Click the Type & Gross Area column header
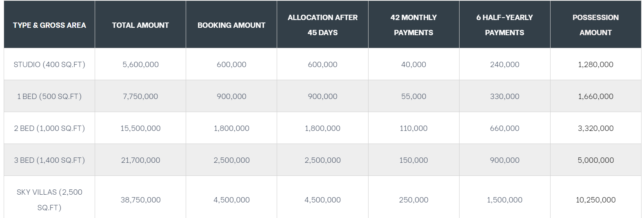The width and height of the screenshot is (644, 218). click(49, 25)
